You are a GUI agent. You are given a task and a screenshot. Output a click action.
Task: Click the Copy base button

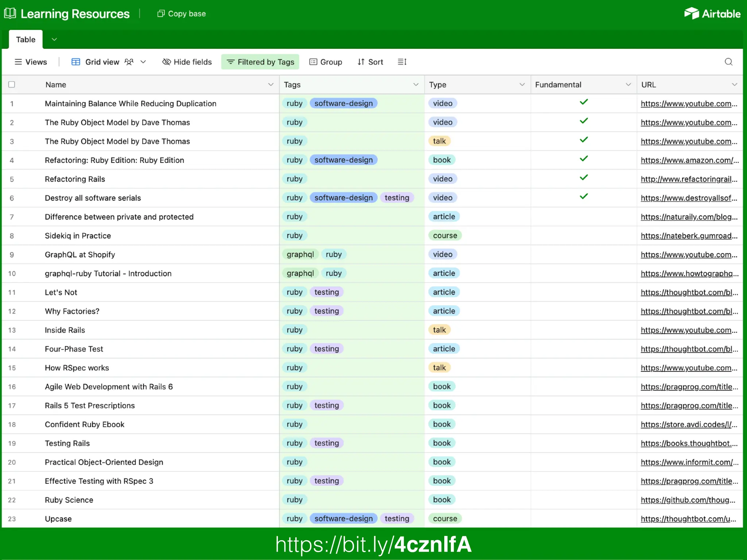182,13
